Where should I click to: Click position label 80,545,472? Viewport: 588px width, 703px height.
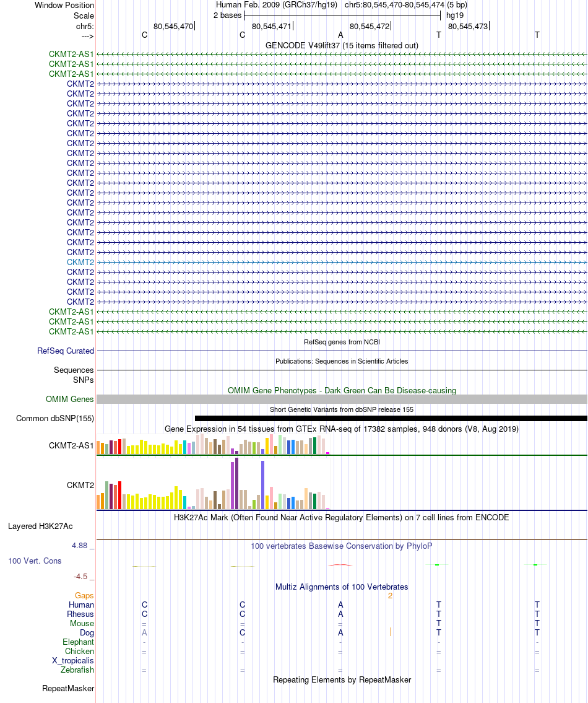tap(370, 27)
